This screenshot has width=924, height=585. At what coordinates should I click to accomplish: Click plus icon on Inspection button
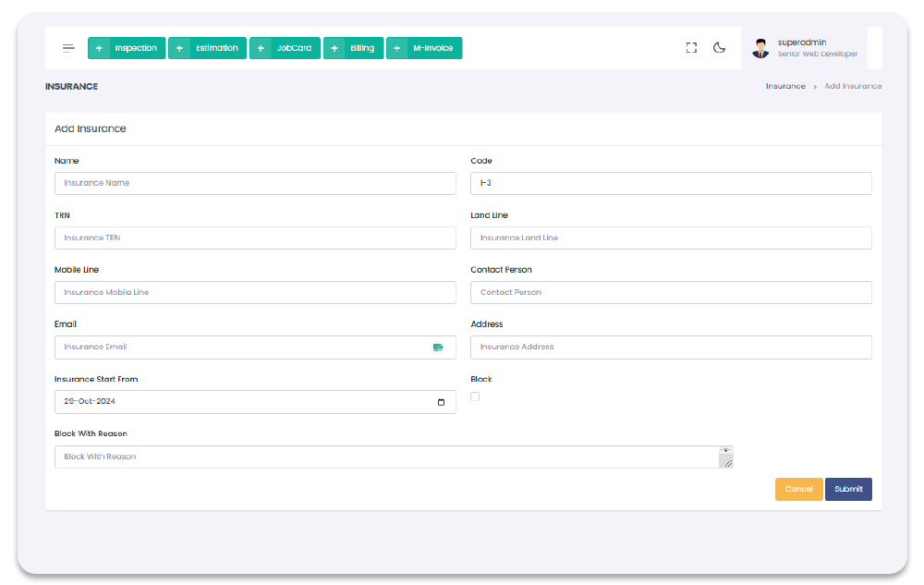tap(100, 48)
